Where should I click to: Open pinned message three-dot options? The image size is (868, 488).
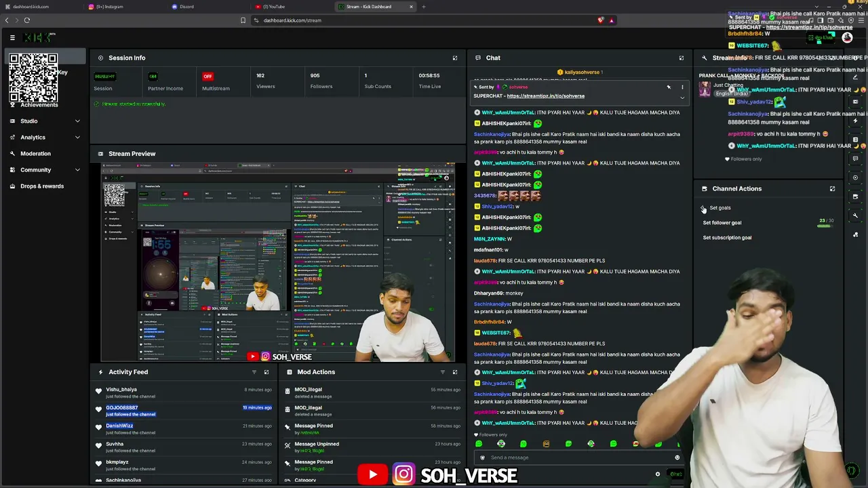point(682,87)
